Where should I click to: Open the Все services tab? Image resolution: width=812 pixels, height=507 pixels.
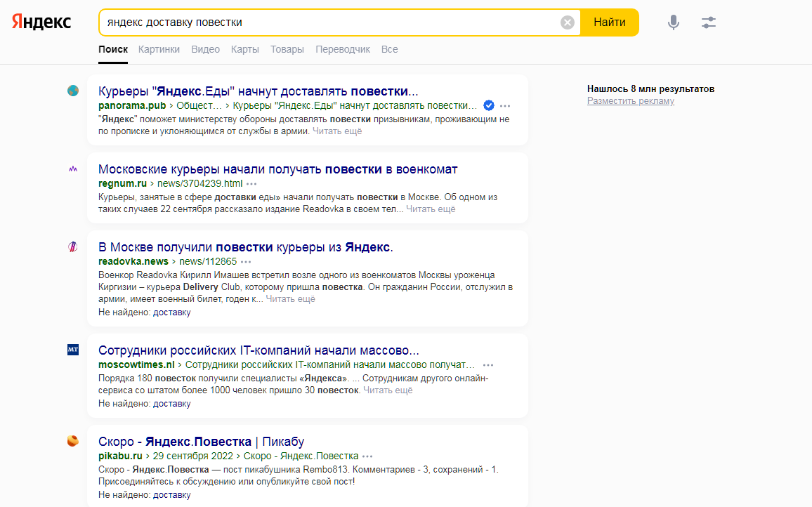(389, 49)
